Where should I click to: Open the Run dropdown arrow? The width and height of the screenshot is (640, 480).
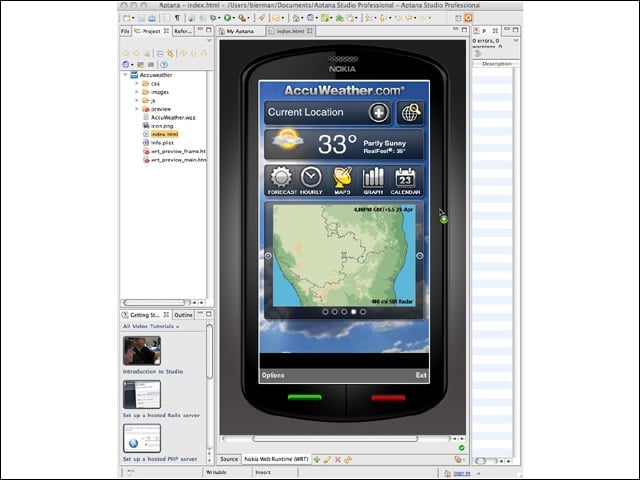point(233,18)
